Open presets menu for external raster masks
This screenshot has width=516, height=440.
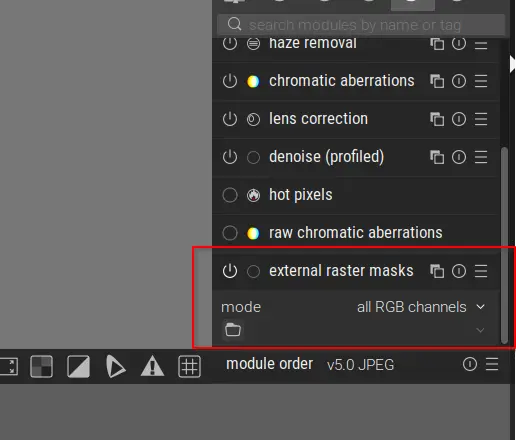481,271
